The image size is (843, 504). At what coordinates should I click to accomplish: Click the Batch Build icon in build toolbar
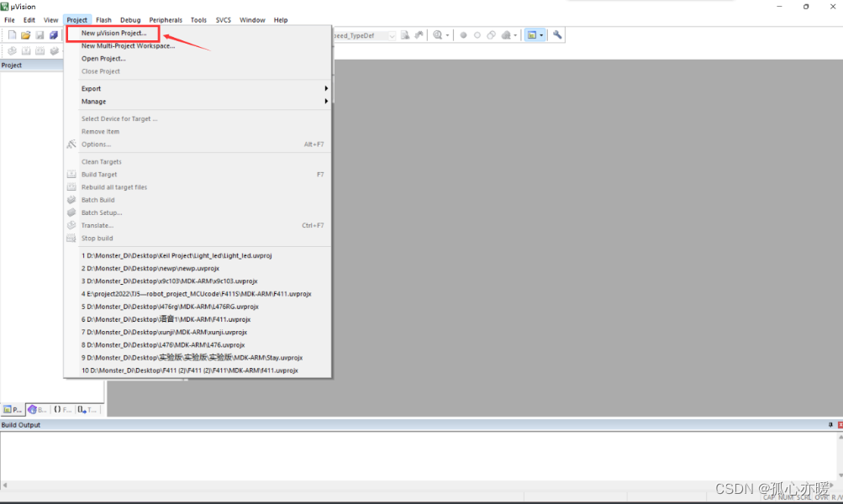coord(54,51)
